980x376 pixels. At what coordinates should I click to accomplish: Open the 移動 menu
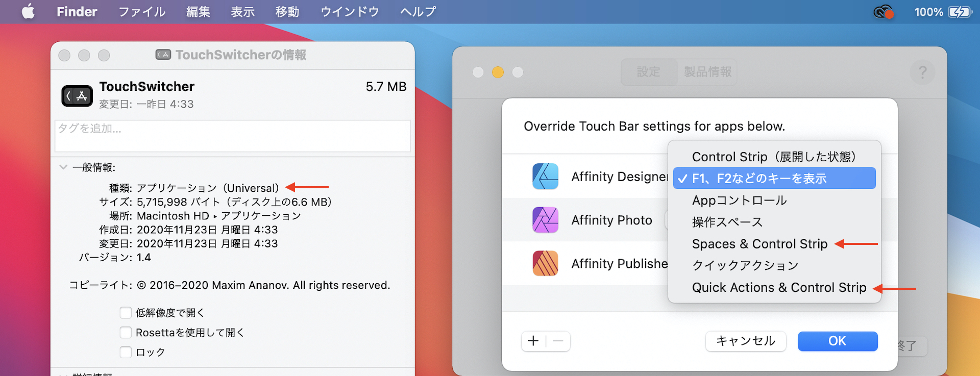coord(287,12)
